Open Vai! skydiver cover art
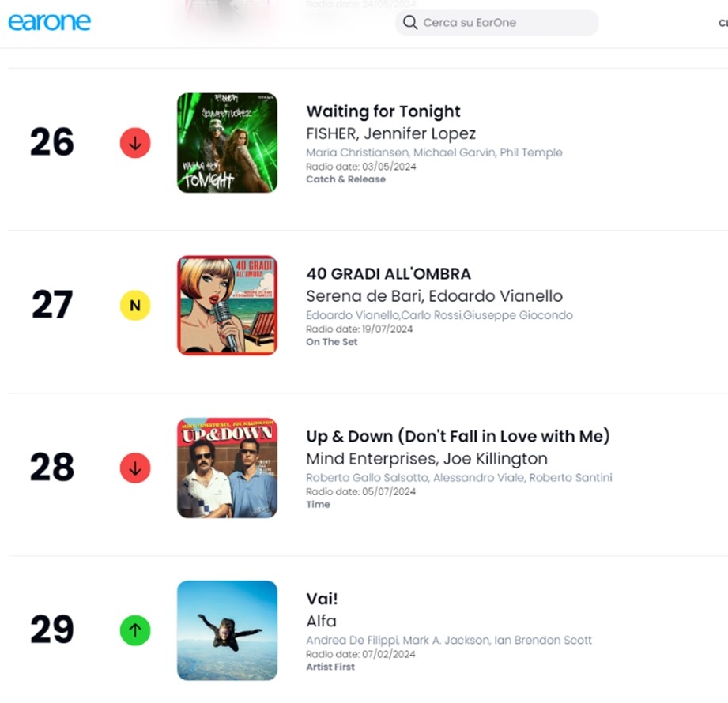Viewport: 728px width, 703px height. tap(227, 630)
